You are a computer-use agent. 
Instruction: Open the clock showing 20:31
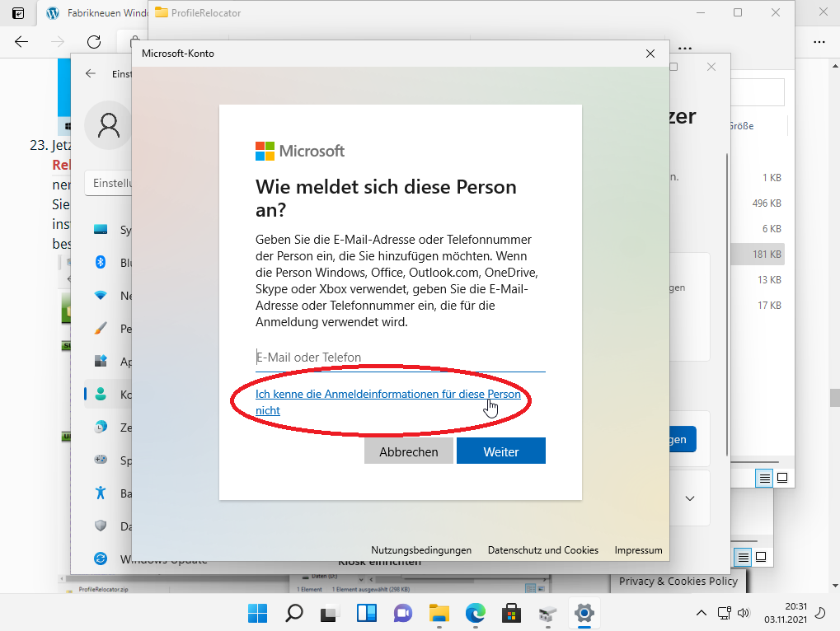(x=786, y=614)
